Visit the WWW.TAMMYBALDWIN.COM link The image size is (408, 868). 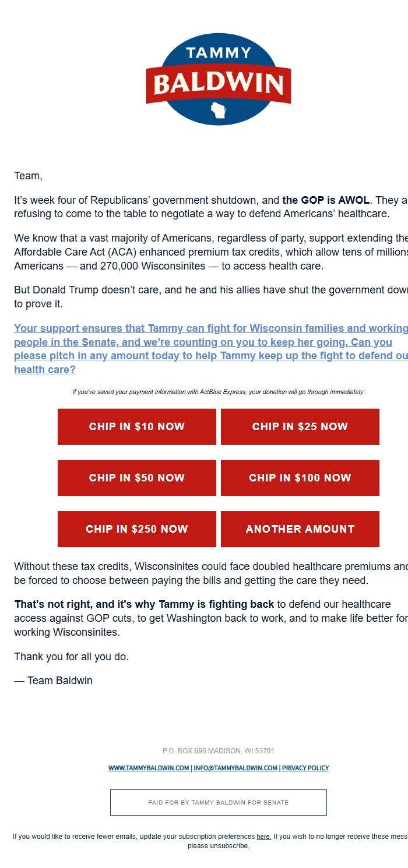pyautogui.click(x=149, y=768)
